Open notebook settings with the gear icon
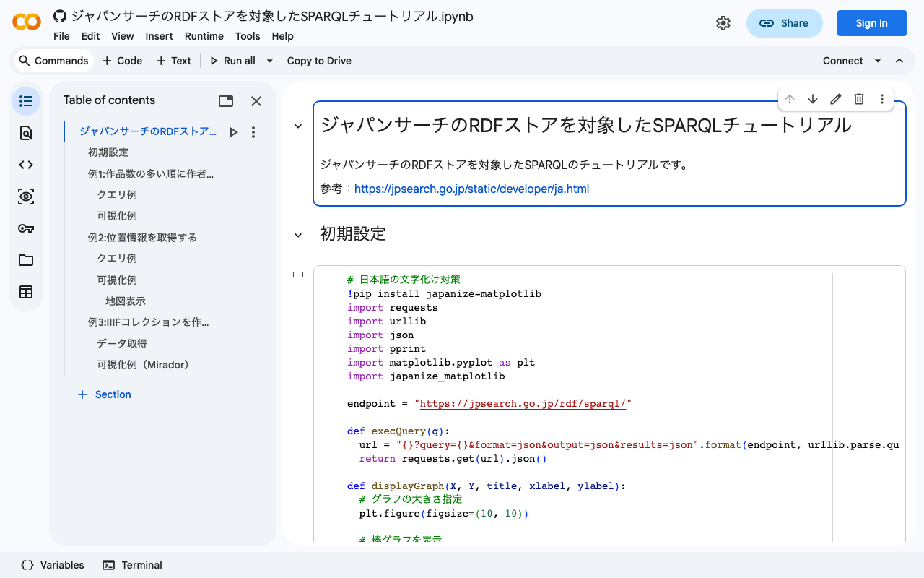 click(x=723, y=22)
